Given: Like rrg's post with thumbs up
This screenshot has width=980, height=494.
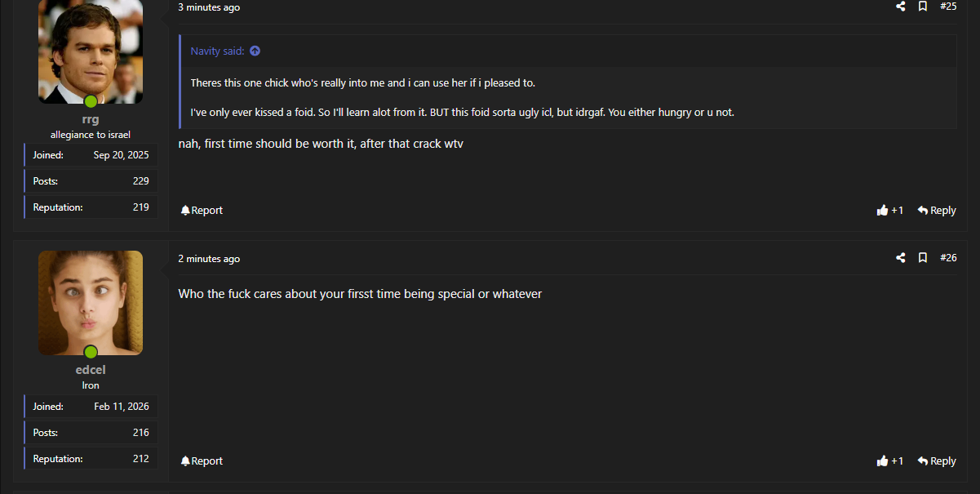Looking at the screenshot, I should pos(889,211).
